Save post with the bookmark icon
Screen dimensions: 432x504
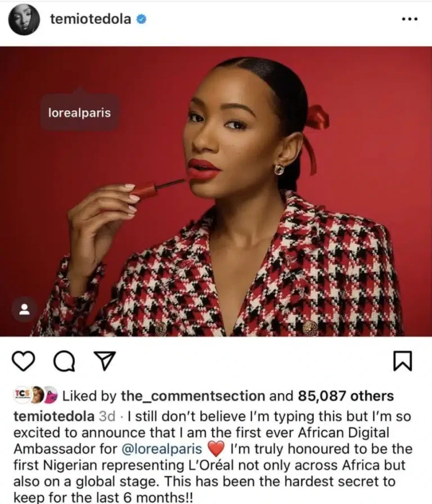pyautogui.click(x=403, y=361)
